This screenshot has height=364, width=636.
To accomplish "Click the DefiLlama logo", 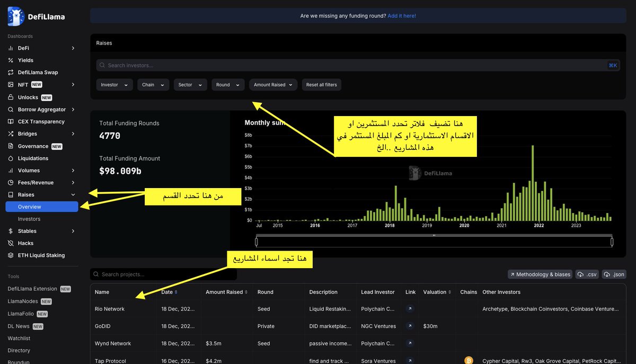I will 36,16.
